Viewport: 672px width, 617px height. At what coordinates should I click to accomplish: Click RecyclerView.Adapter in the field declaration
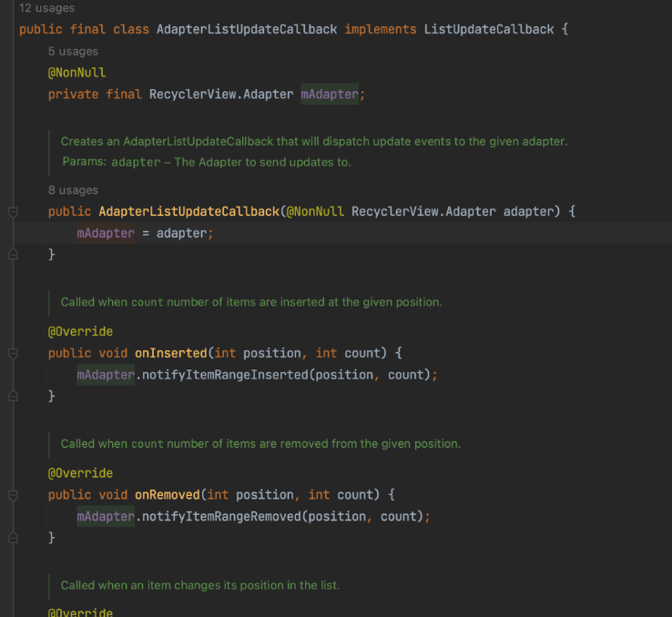click(x=221, y=95)
